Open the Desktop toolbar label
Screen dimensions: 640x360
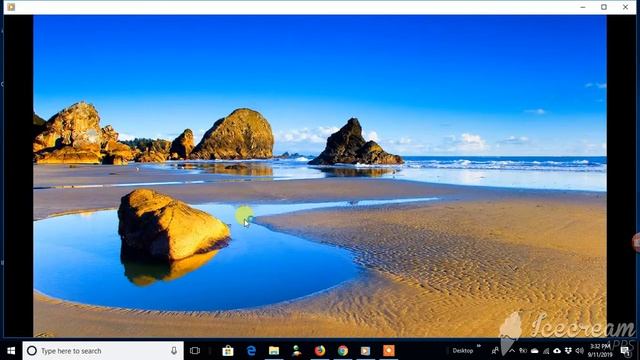[x=462, y=351]
